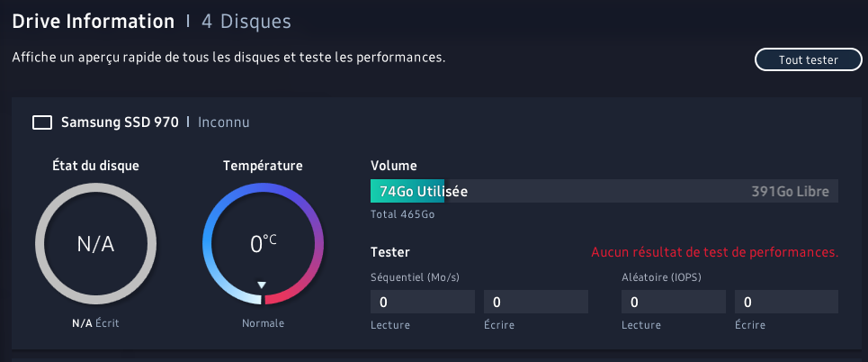Image resolution: width=868 pixels, height=362 pixels.
Task: Select the 4 Disques label
Action: click(246, 22)
